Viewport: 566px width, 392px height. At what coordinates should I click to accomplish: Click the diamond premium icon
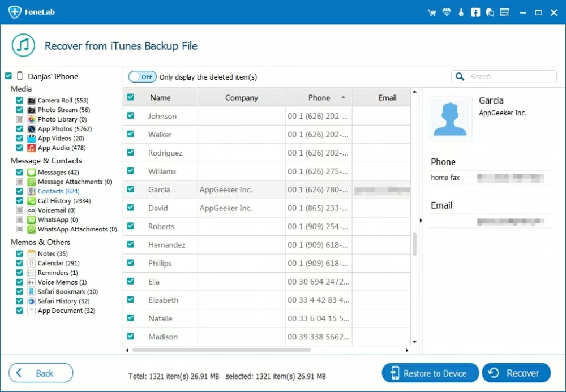coord(447,12)
